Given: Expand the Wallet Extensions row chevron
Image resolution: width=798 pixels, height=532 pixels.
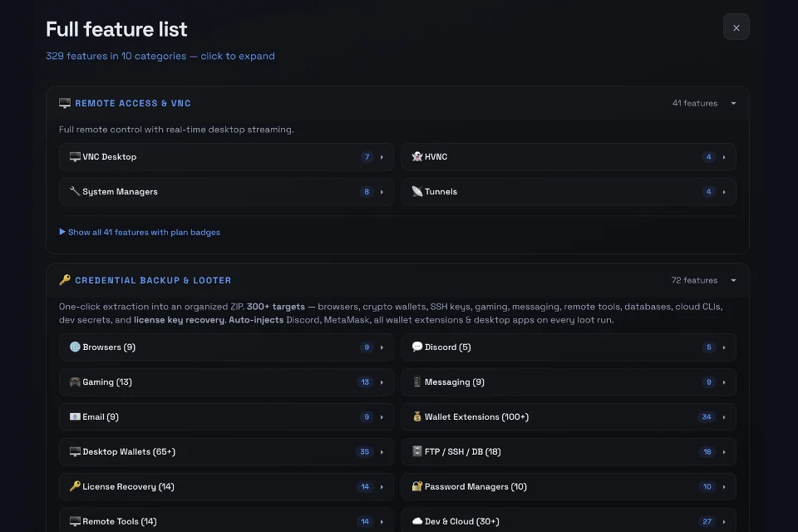Looking at the screenshot, I should (x=724, y=417).
